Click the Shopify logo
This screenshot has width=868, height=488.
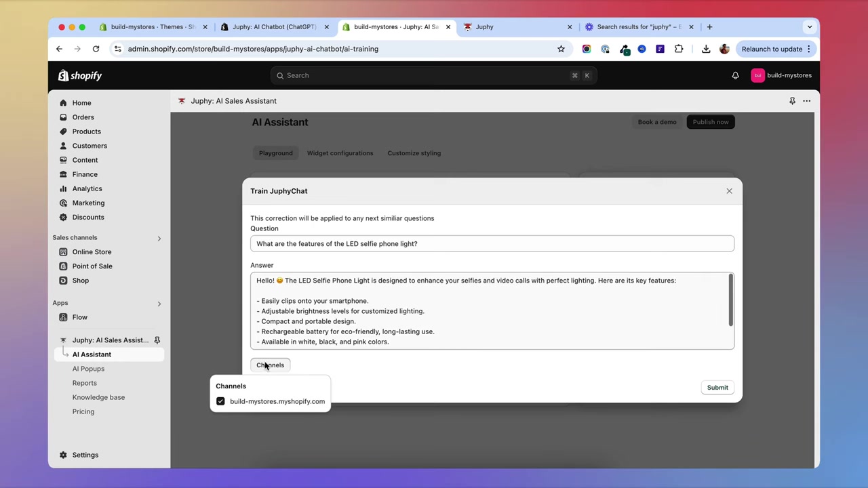click(80, 75)
